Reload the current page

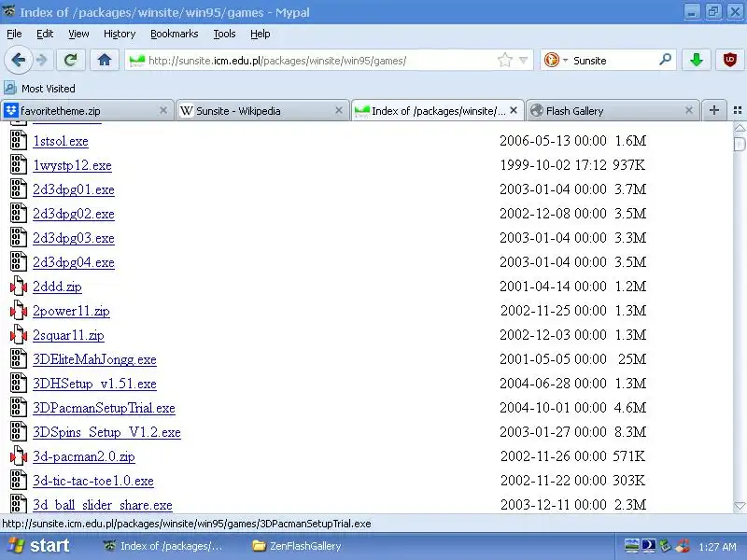tap(71, 61)
